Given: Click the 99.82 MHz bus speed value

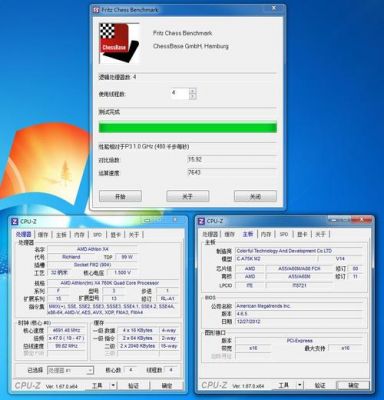Looking at the screenshot, I should (66, 346).
